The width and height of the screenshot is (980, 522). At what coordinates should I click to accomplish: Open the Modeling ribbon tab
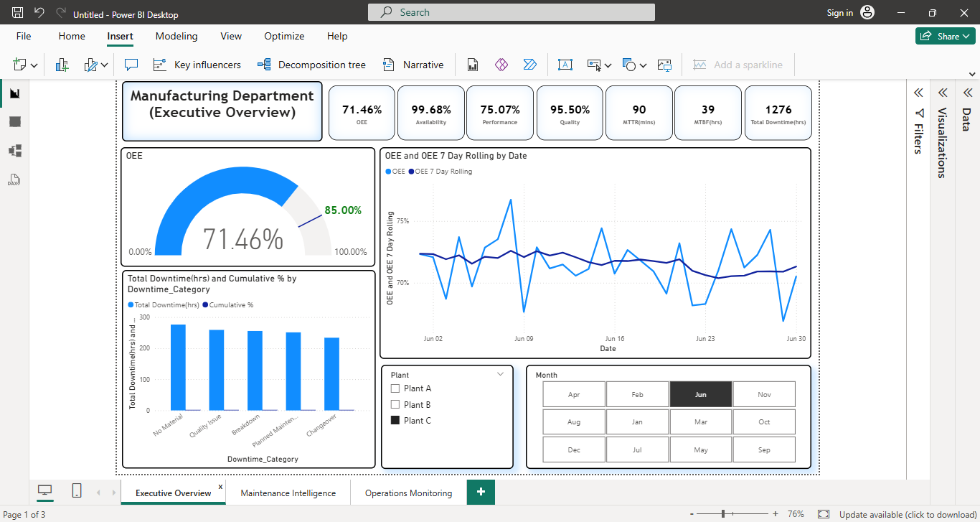pos(176,36)
